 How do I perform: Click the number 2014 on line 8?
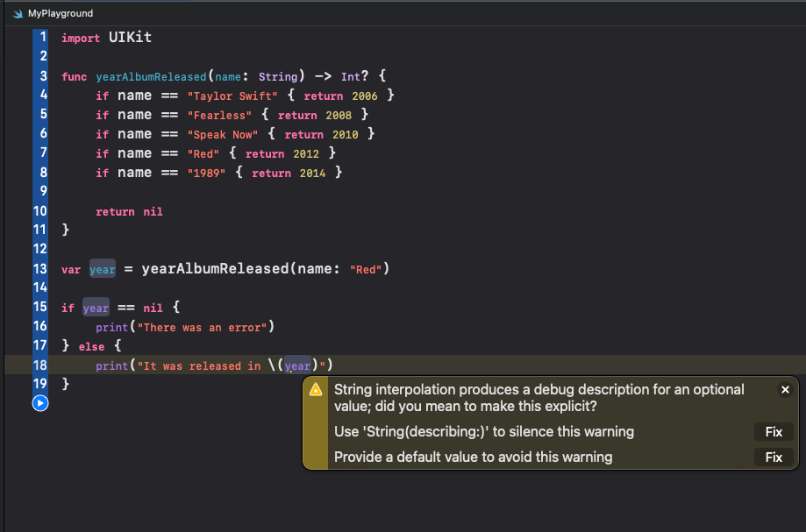coord(312,173)
